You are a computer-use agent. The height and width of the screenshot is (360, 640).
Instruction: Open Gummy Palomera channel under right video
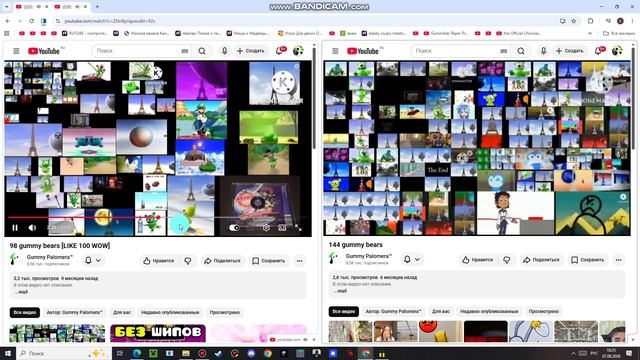pos(368,256)
